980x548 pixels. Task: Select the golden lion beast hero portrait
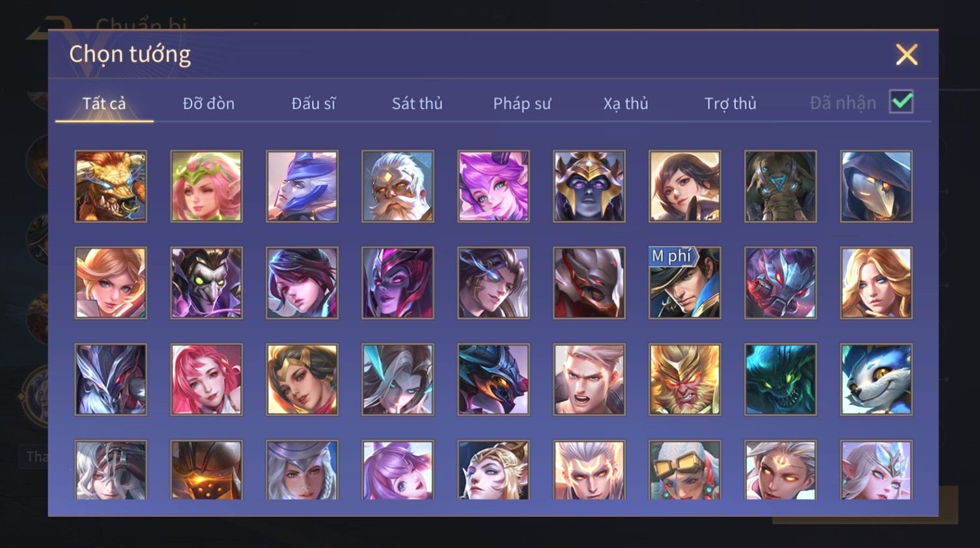point(111,186)
